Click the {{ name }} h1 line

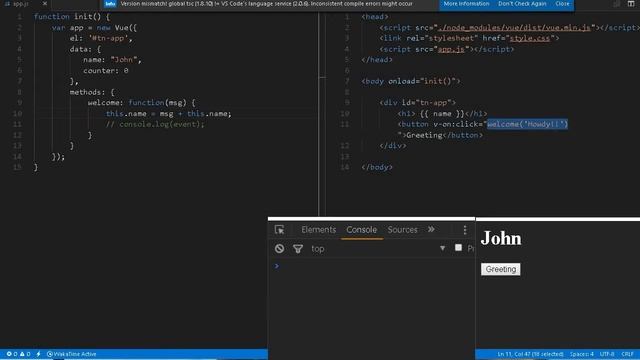pyautogui.click(x=442, y=113)
